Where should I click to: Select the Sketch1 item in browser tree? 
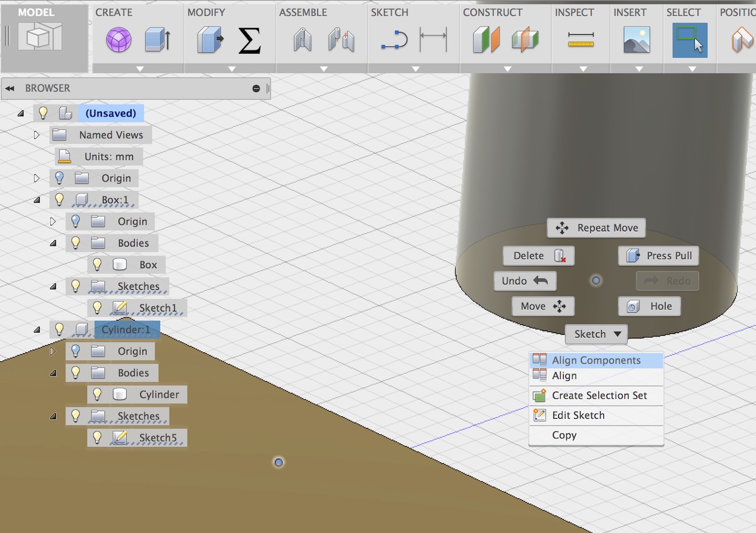[x=158, y=308]
